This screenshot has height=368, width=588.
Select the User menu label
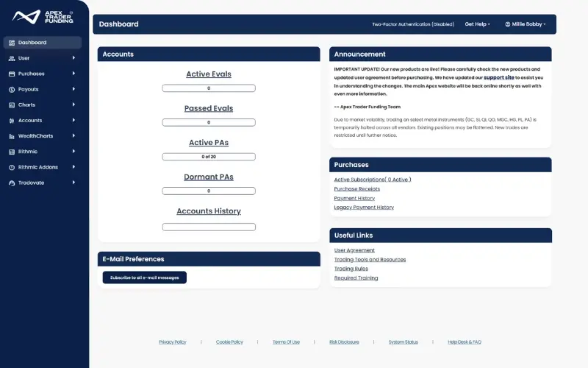(24, 58)
